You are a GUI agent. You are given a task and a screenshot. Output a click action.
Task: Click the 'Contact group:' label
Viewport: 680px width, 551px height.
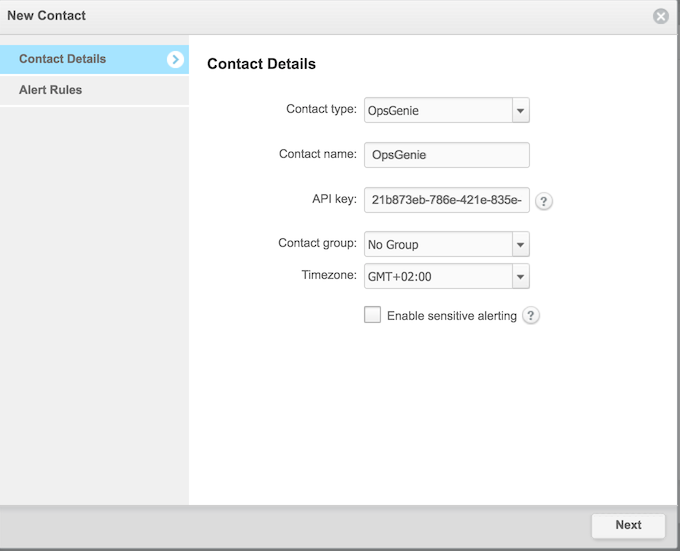click(x=317, y=243)
